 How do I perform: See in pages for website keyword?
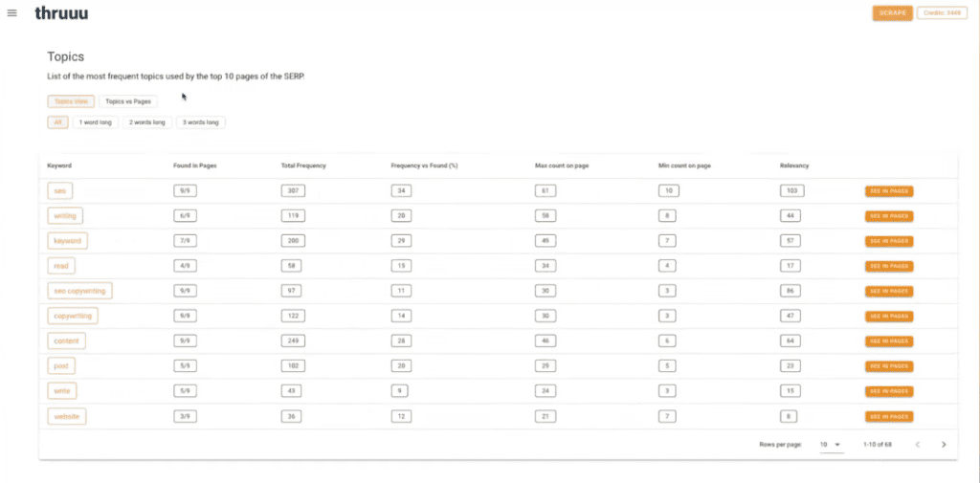tap(889, 416)
